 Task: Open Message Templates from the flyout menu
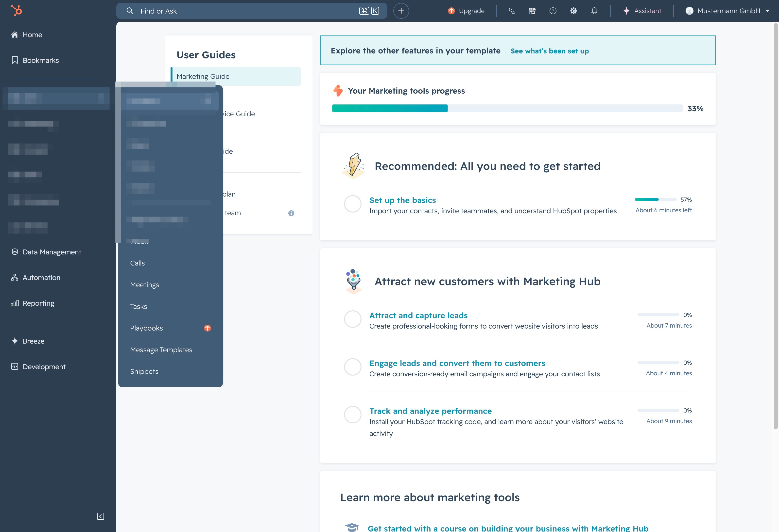161,350
